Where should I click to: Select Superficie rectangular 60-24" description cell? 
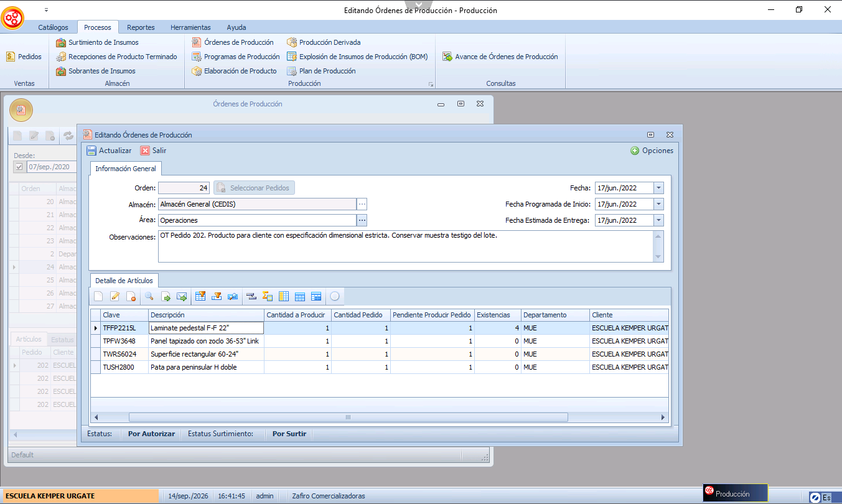207,354
